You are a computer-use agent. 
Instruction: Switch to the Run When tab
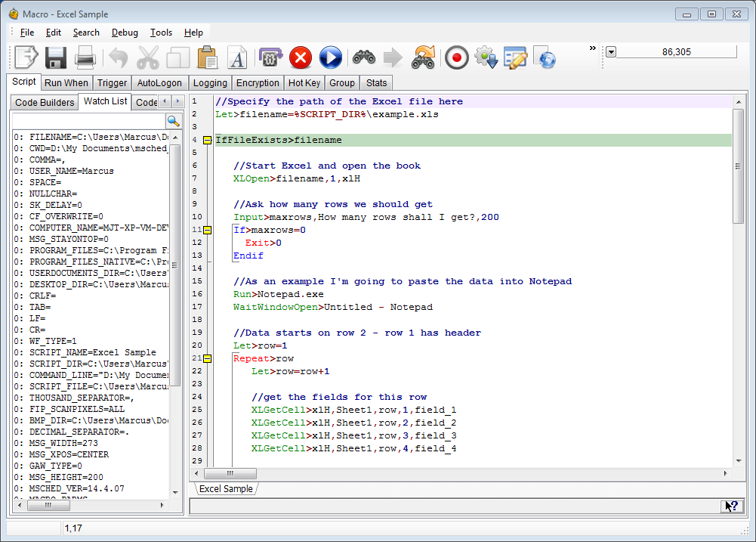coord(66,83)
